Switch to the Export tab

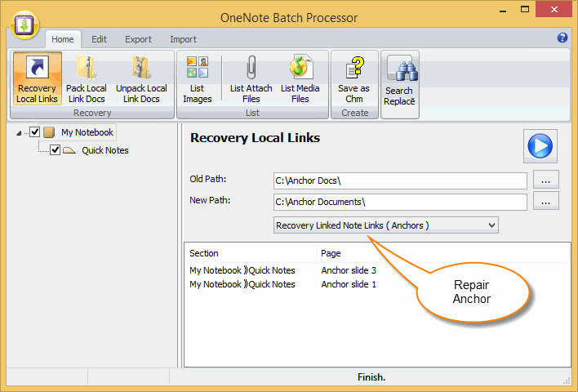pos(138,39)
